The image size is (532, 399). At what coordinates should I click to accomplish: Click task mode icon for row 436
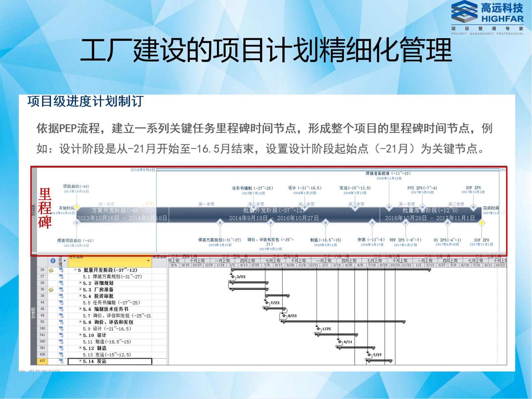tap(61, 354)
